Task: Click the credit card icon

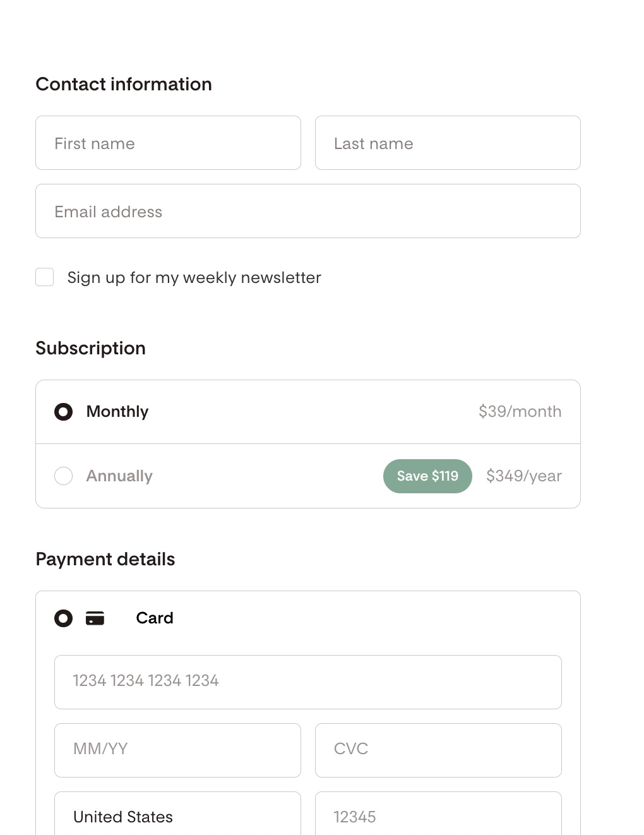Action: pos(95,618)
